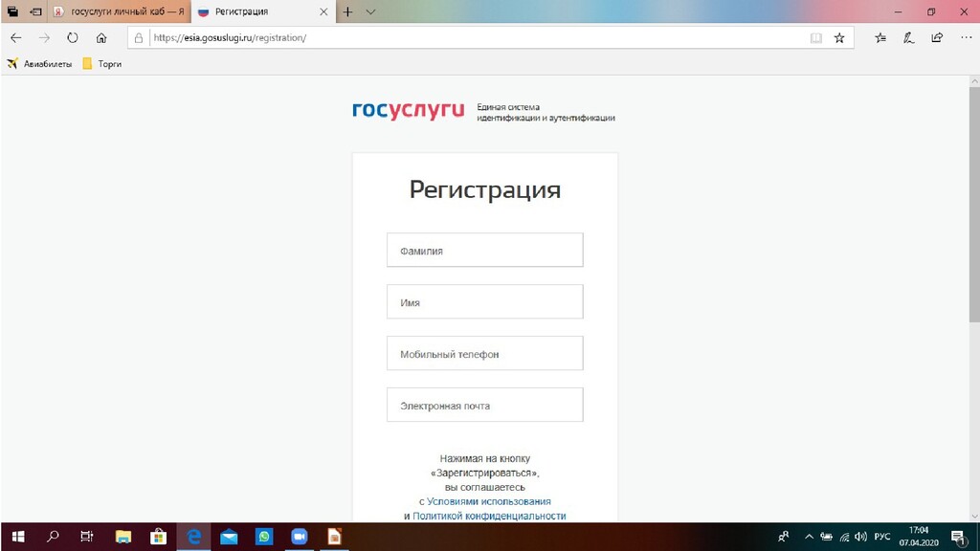Add this page to favorites (star)
The height and width of the screenshot is (551, 980).
point(839,38)
